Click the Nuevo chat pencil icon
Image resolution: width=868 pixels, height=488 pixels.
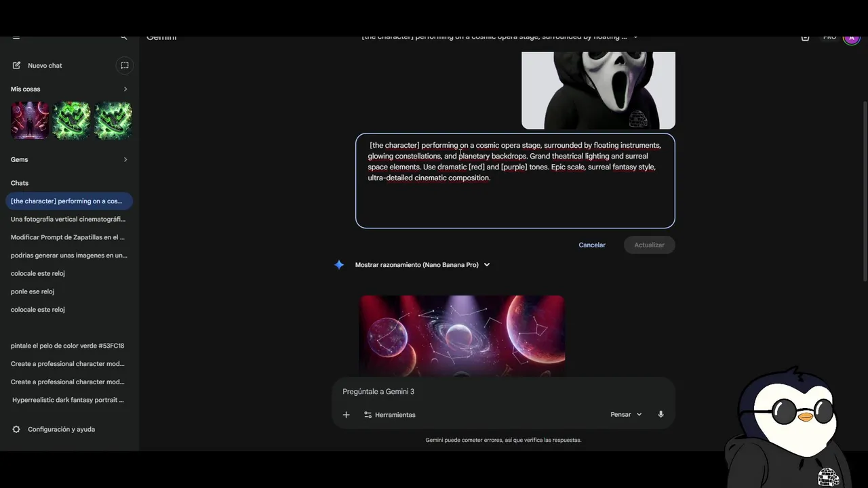coord(16,66)
